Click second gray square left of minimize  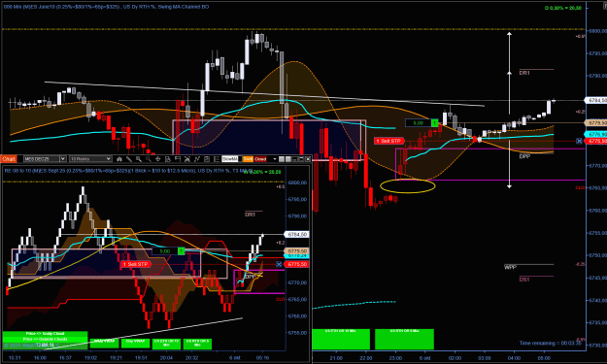pyautogui.click(x=288, y=159)
